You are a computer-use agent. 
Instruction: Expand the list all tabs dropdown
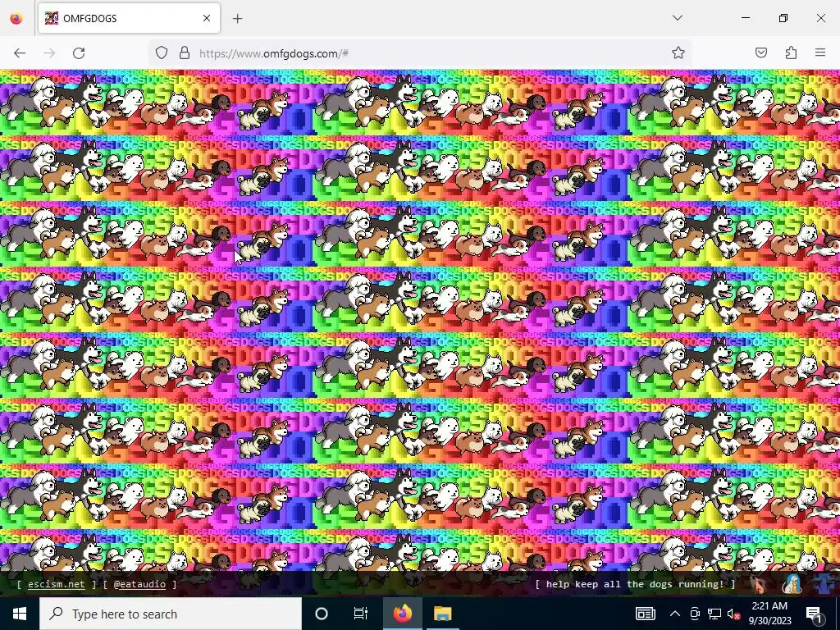(678, 18)
